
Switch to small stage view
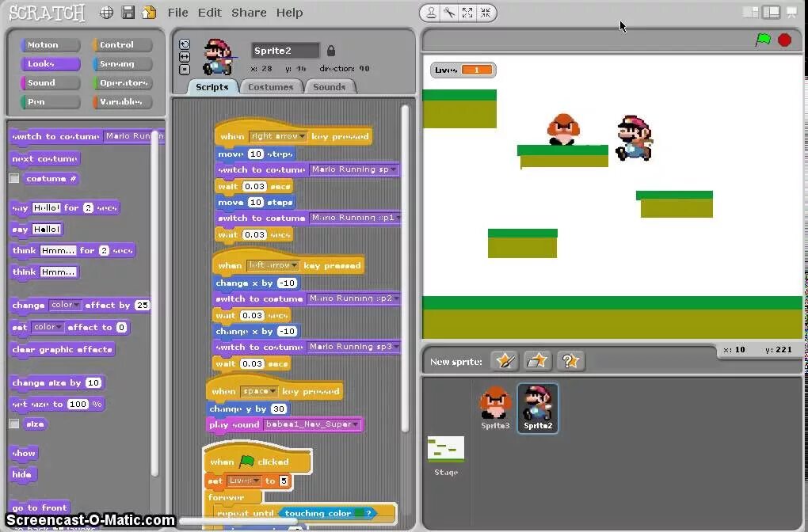click(751, 13)
